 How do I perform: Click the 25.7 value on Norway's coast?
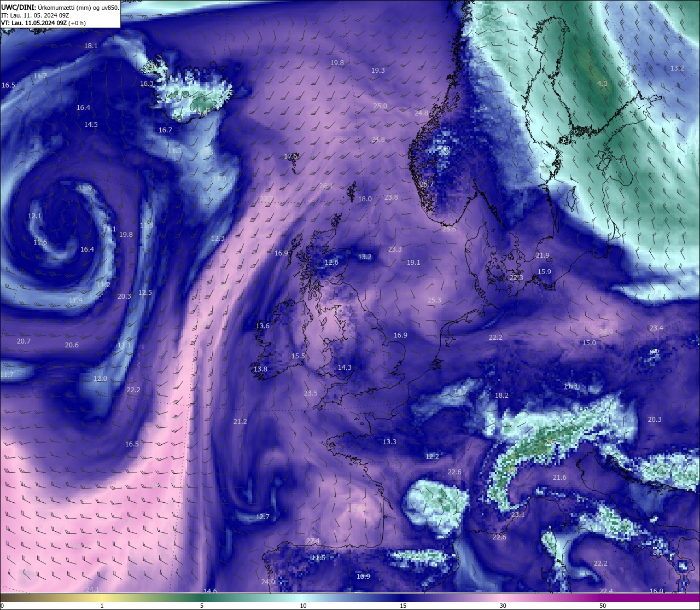tap(427, 184)
